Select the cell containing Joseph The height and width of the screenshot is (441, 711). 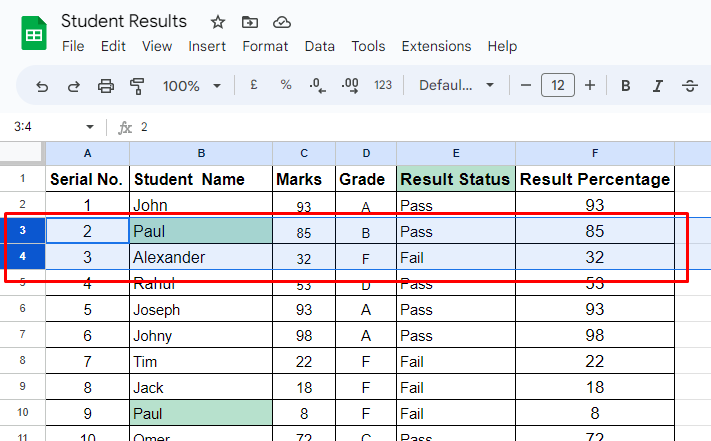tap(201, 309)
